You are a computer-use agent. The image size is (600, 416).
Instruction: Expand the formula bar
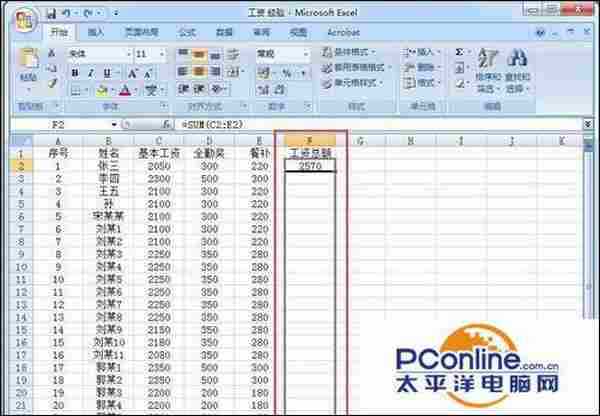tap(588, 124)
